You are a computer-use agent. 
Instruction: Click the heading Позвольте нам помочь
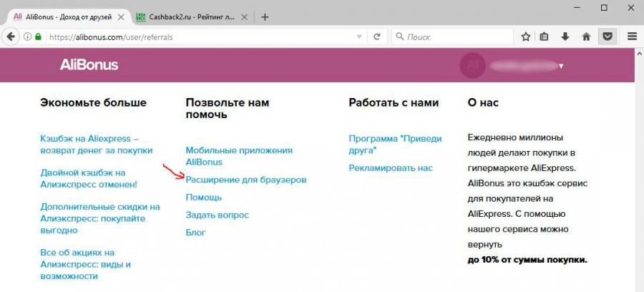click(x=228, y=108)
